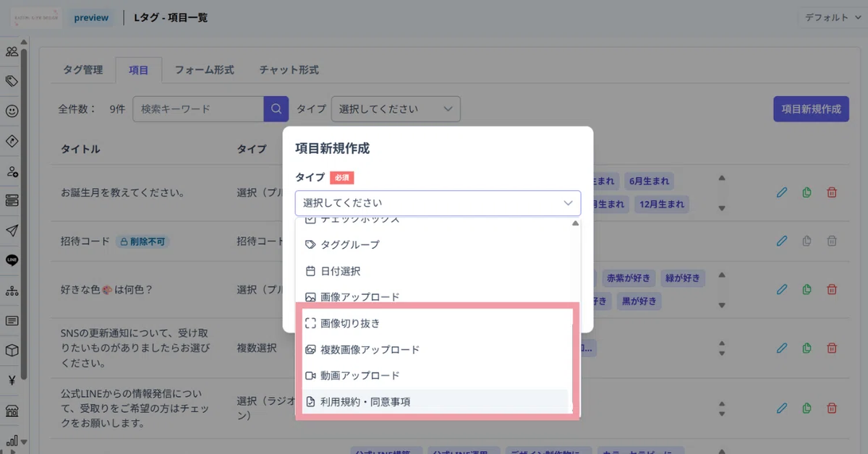Open the stacked server icon in the sidebar
Screen dimensions: 868x454
pos(12,201)
